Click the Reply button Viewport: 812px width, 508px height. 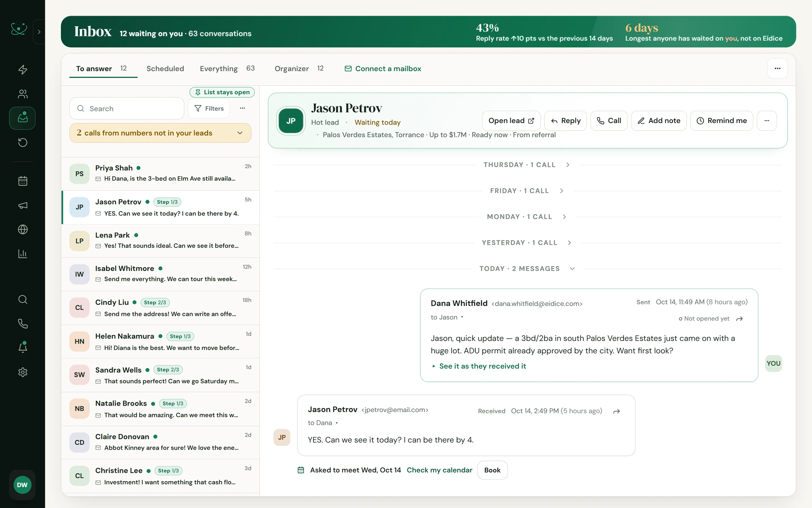[x=565, y=121]
